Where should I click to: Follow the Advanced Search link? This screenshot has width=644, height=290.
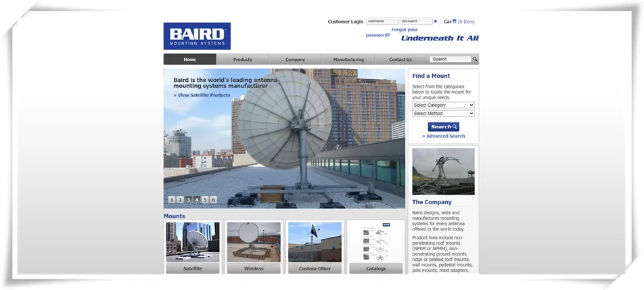(444, 136)
